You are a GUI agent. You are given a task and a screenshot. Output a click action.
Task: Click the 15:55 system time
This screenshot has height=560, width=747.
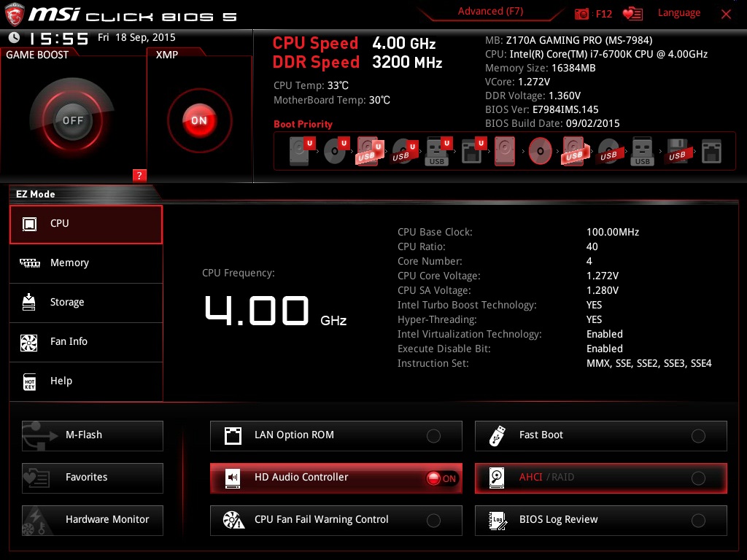tap(58, 38)
